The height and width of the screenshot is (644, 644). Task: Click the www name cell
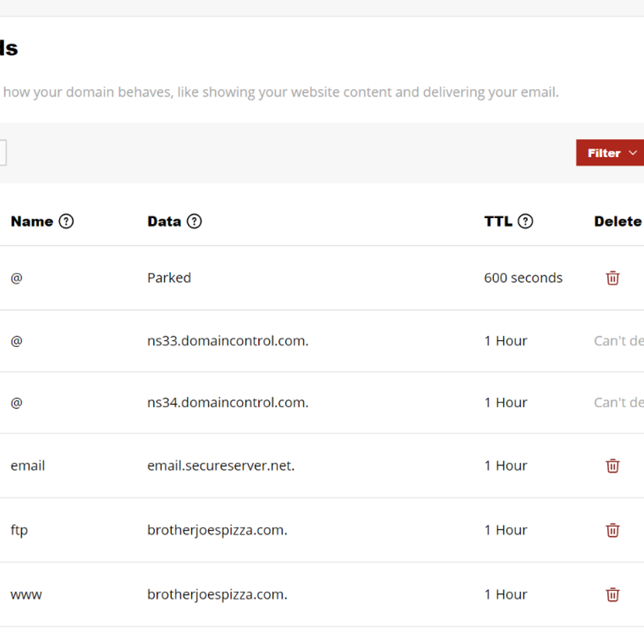coord(26,595)
